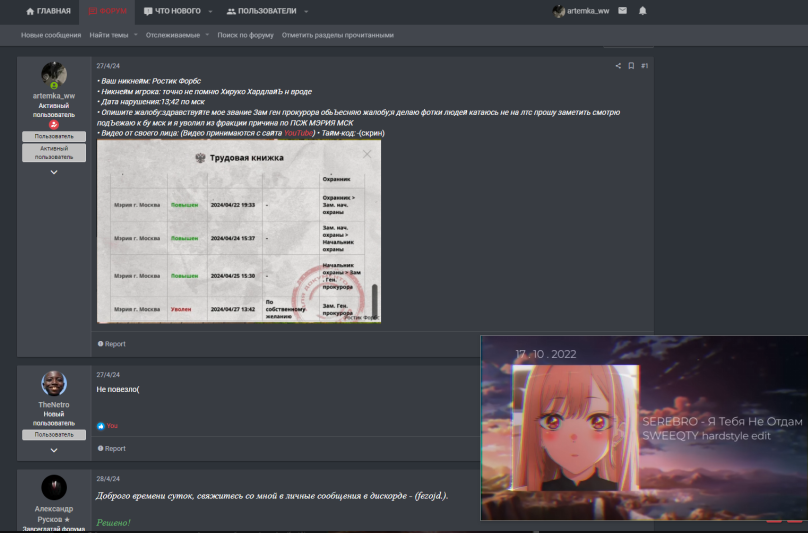This screenshot has height=533, width=808.
Task: Report TheNetro's post
Action: pos(111,448)
